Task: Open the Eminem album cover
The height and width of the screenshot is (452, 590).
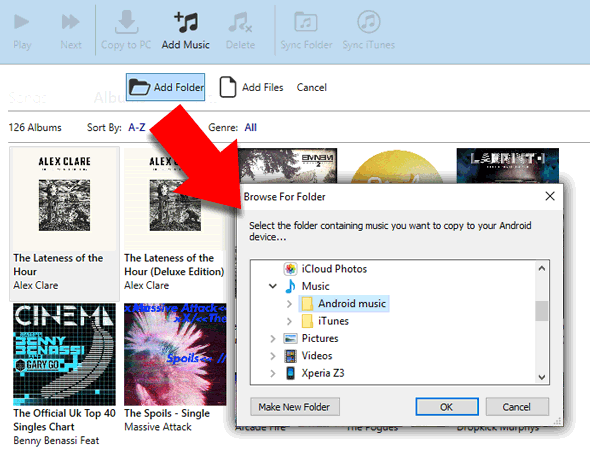Action: [x=288, y=166]
